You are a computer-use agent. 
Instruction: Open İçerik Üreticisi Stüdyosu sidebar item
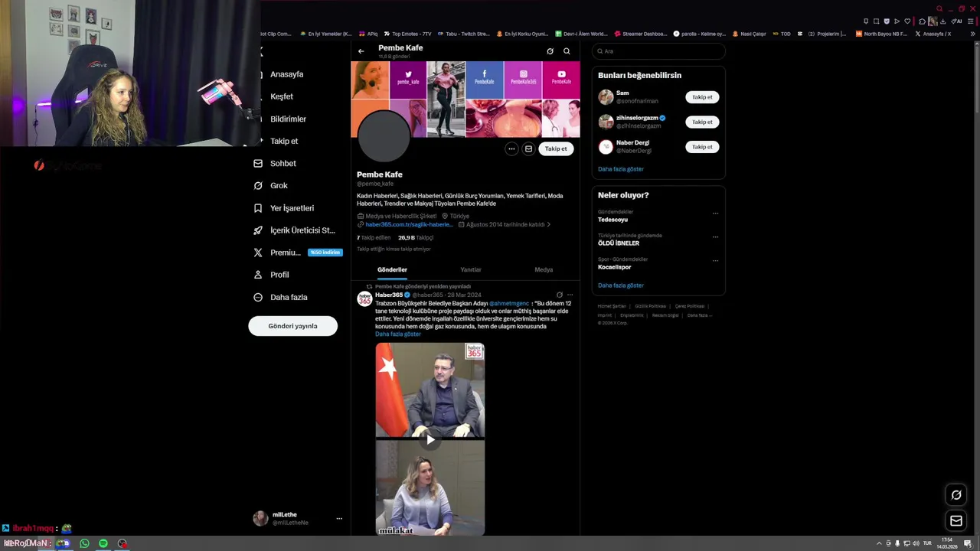coord(294,230)
